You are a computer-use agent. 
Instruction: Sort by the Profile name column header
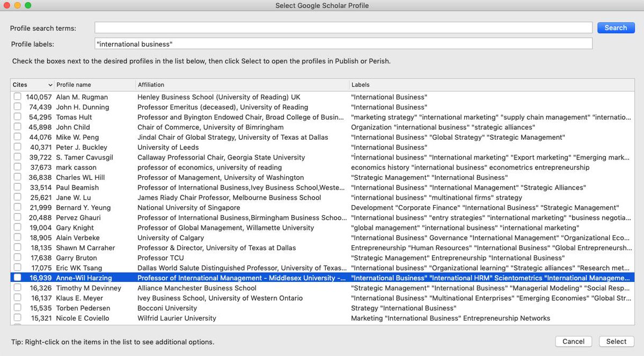(95, 85)
